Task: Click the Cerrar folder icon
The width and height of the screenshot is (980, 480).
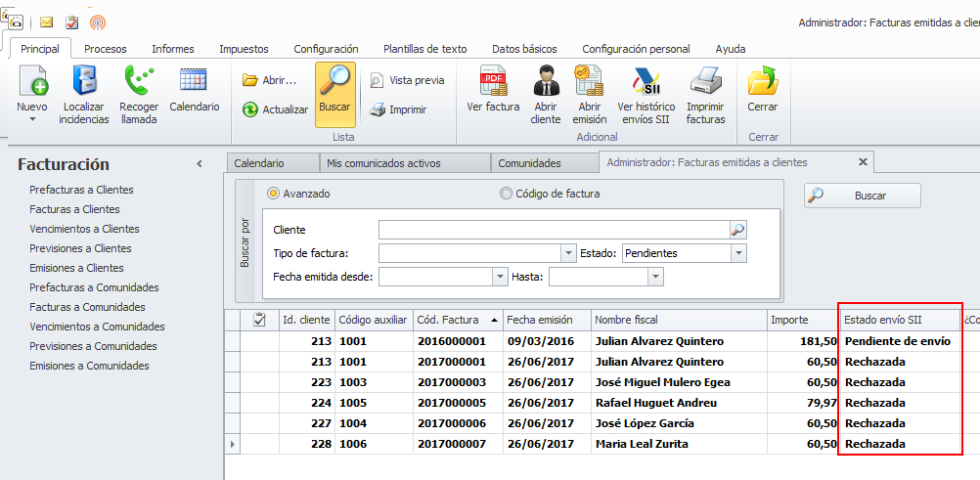Action: (x=762, y=81)
